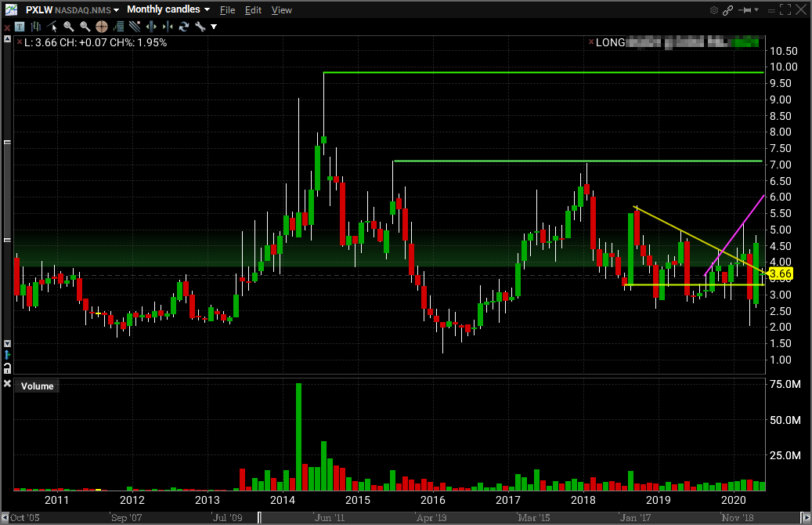The image size is (812, 525).
Task: Click the 10.00 price axis label
Action: tap(784, 67)
